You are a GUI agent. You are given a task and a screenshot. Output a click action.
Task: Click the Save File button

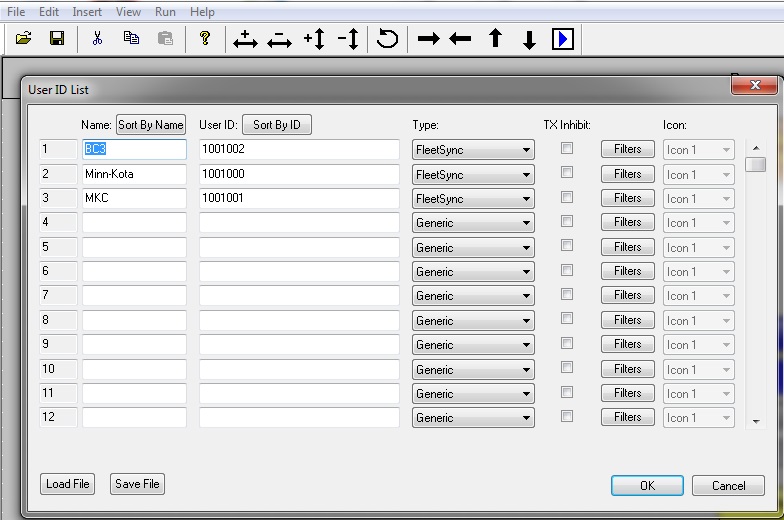(137, 484)
